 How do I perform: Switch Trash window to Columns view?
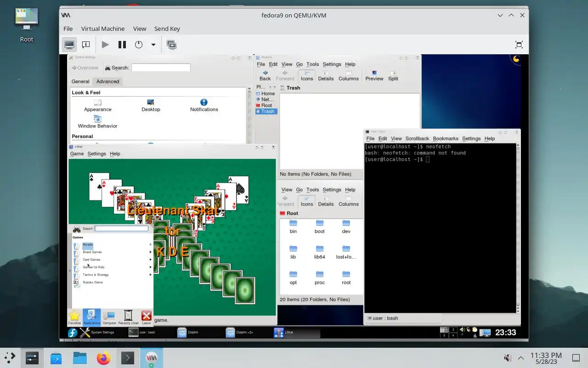[349, 75]
